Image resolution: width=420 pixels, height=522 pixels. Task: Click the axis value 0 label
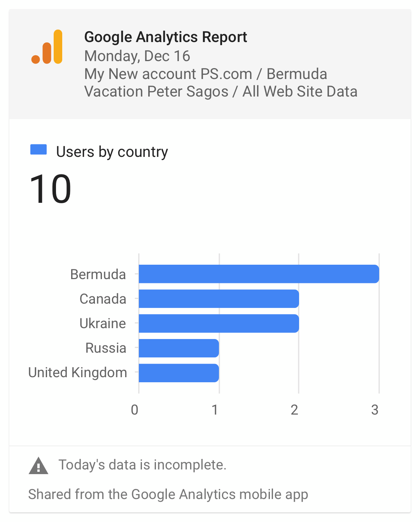pos(135,410)
